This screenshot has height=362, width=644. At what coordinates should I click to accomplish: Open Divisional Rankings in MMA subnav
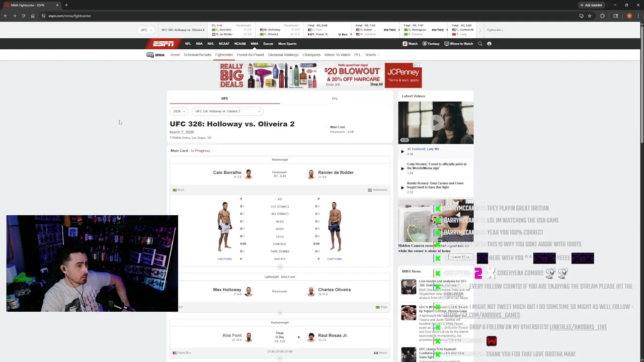[x=283, y=55]
